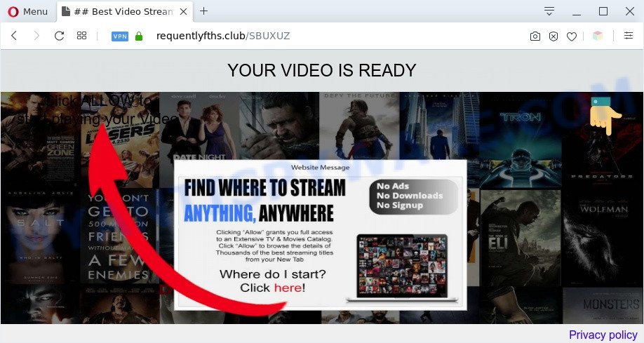Image resolution: width=644 pixels, height=343 pixels.
Task: Go forward to next page
Action: click(x=36, y=36)
